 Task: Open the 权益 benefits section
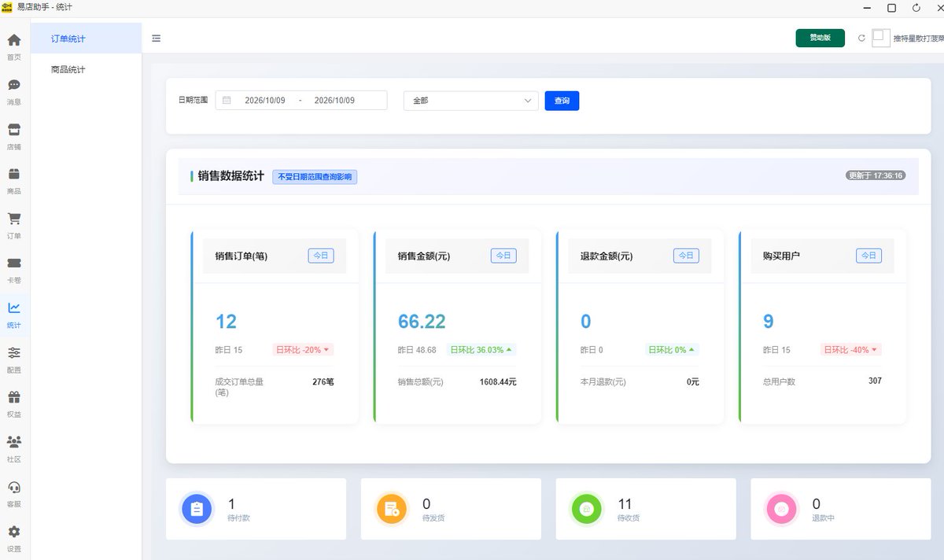(x=14, y=403)
